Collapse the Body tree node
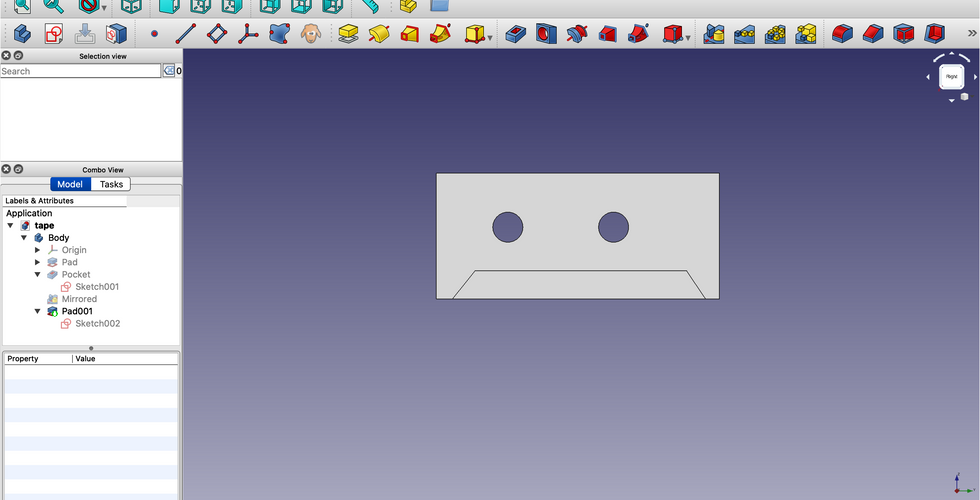The image size is (980, 500). pyautogui.click(x=24, y=238)
